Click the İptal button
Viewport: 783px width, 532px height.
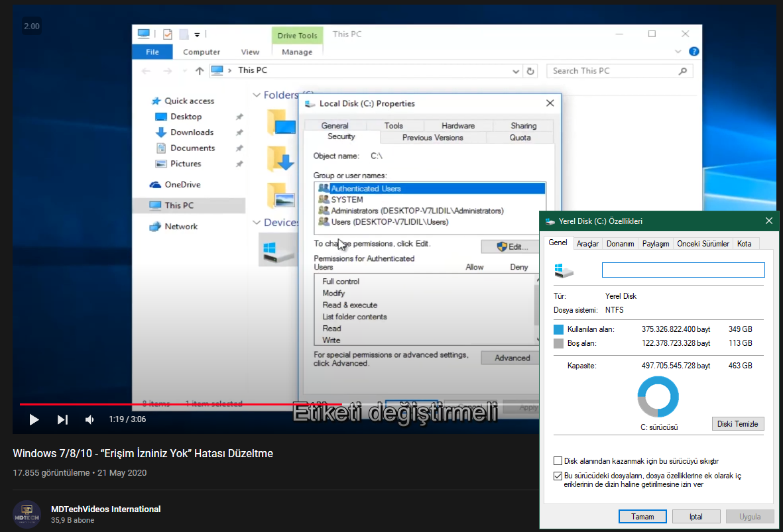click(x=696, y=517)
